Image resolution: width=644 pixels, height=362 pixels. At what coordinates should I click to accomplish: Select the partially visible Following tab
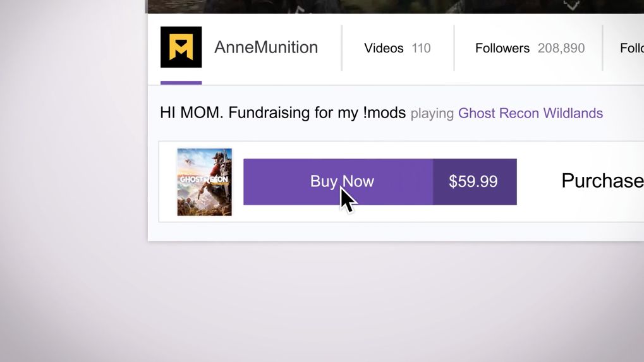(631, 48)
